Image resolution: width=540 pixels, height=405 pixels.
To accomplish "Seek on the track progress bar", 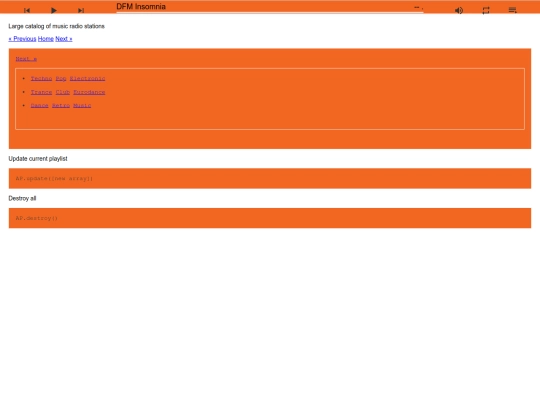I will click(270, 12).
